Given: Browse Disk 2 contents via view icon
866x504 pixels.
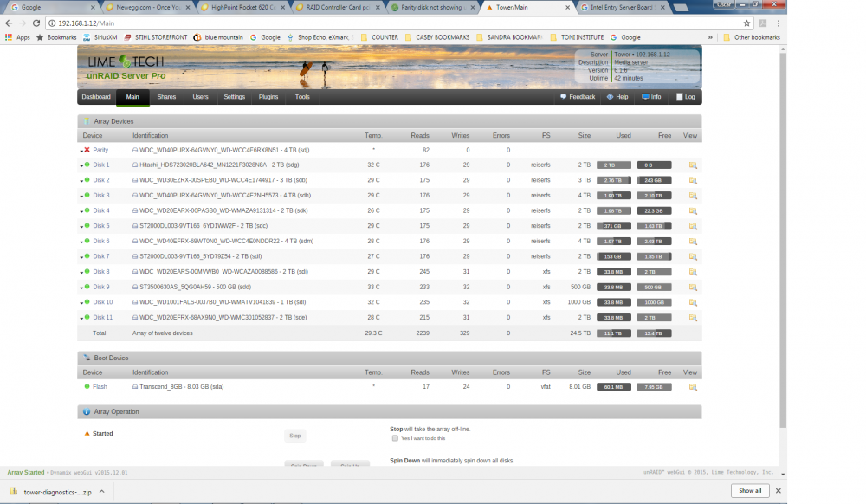Looking at the screenshot, I should 693,180.
